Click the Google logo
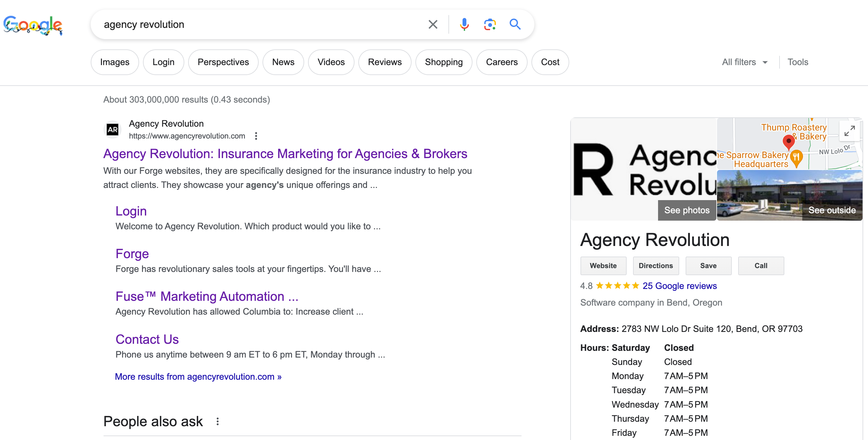The width and height of the screenshot is (868, 440). pyautogui.click(x=33, y=25)
